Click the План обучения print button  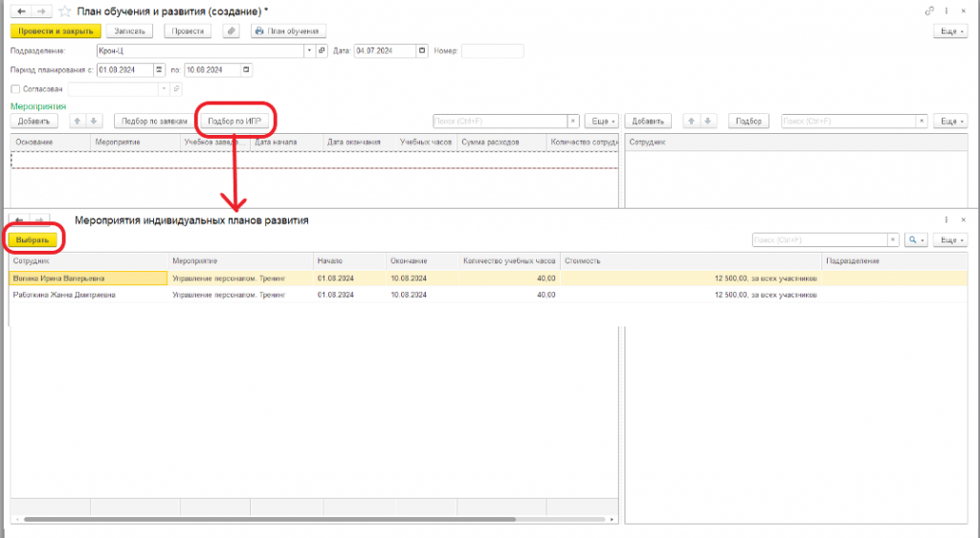(x=288, y=31)
